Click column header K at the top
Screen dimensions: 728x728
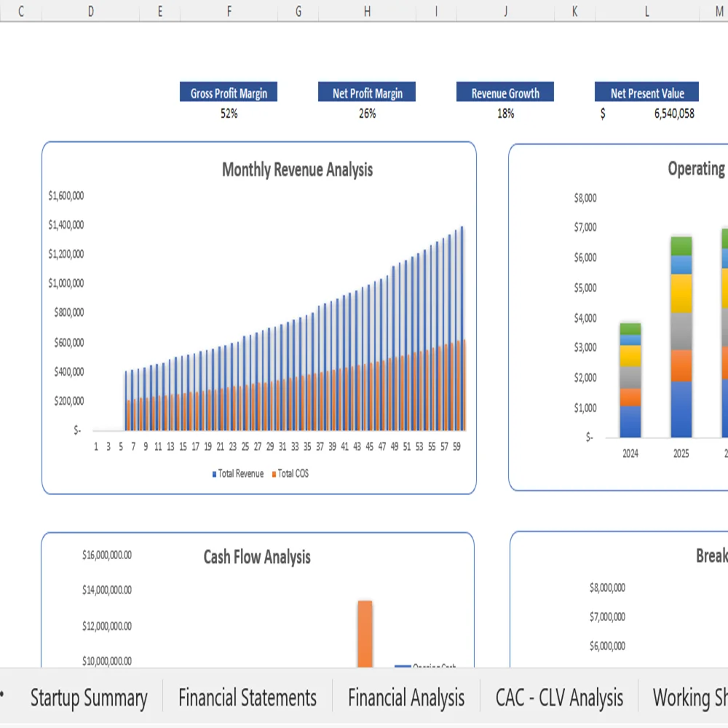point(574,12)
